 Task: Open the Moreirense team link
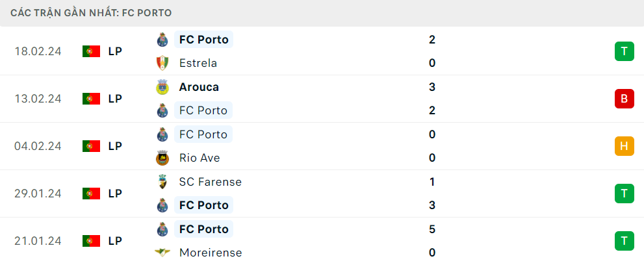tap(211, 253)
